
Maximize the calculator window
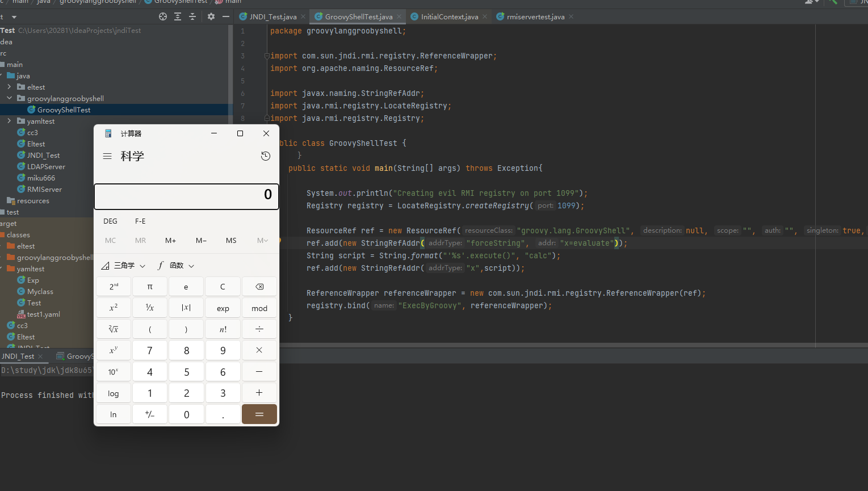[x=240, y=133]
